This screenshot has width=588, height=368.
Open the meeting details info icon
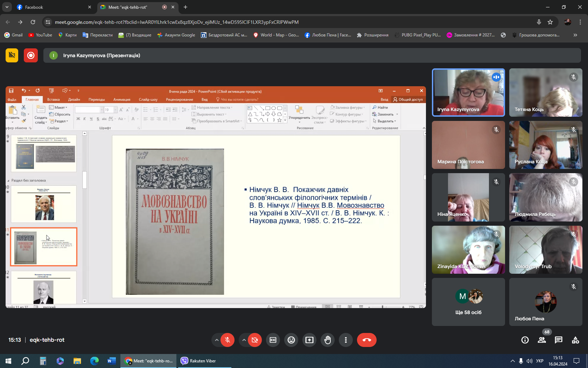525,340
